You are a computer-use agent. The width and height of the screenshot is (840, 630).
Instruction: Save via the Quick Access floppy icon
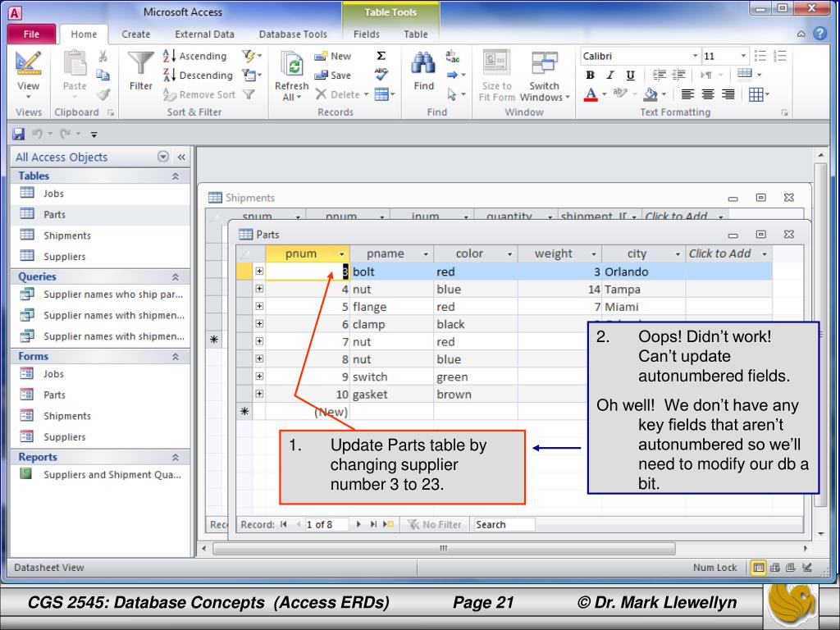[x=18, y=134]
